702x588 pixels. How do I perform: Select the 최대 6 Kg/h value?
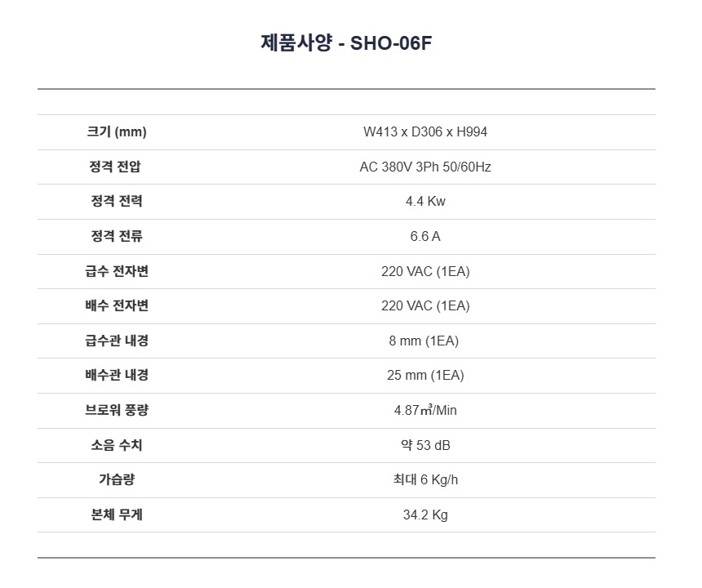click(x=425, y=480)
